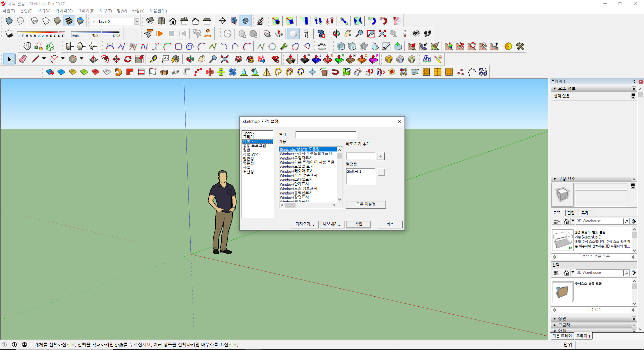
Task: Play the scene animation
Action: [160, 34]
